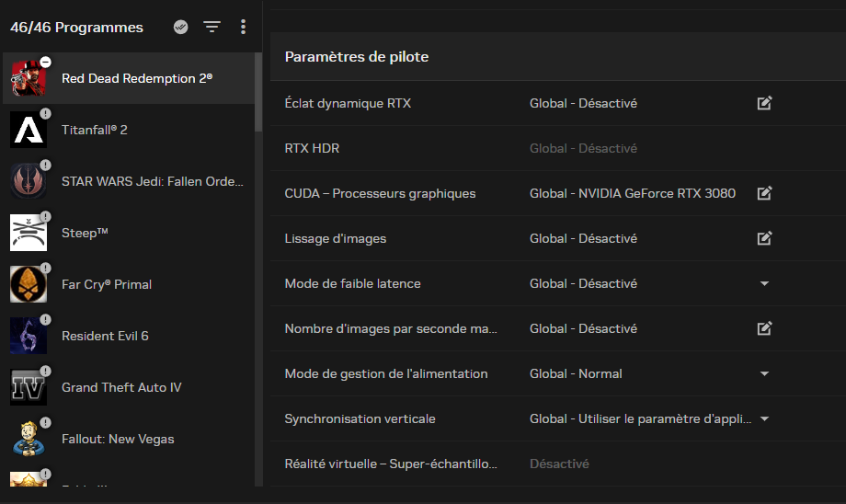Expand Mode de faible latence dropdown

point(764,283)
